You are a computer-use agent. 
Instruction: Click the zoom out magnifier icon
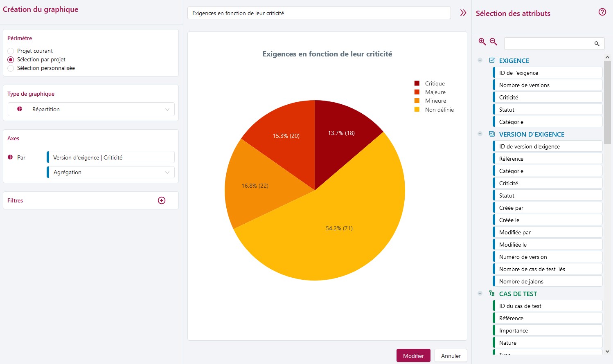494,42
